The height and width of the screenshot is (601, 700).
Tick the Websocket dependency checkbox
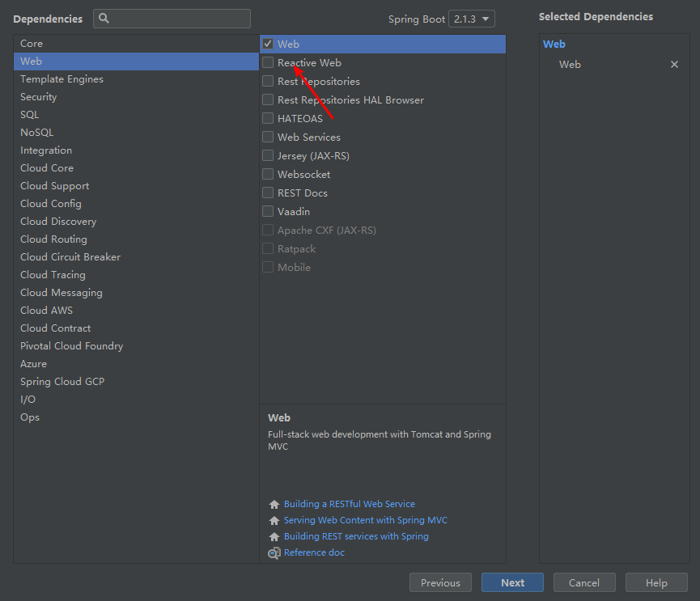(268, 175)
